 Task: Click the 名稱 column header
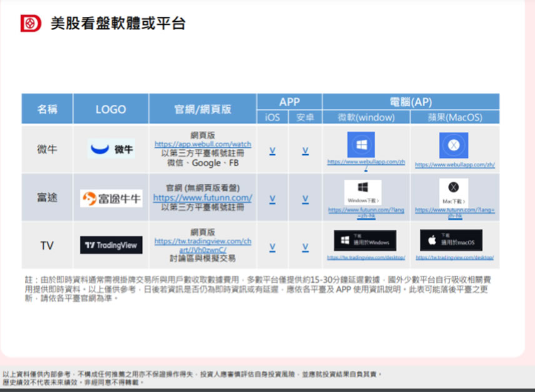pos(47,109)
